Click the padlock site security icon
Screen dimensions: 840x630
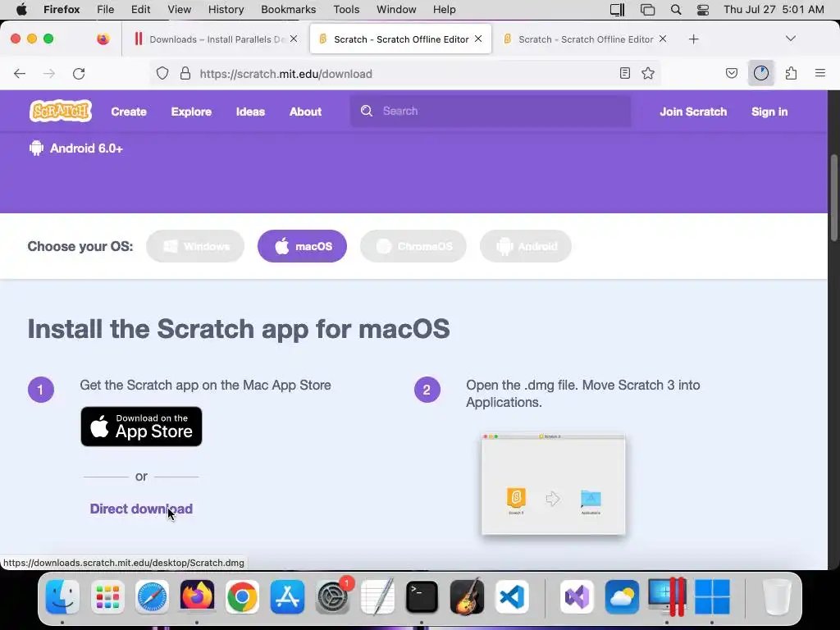point(185,73)
